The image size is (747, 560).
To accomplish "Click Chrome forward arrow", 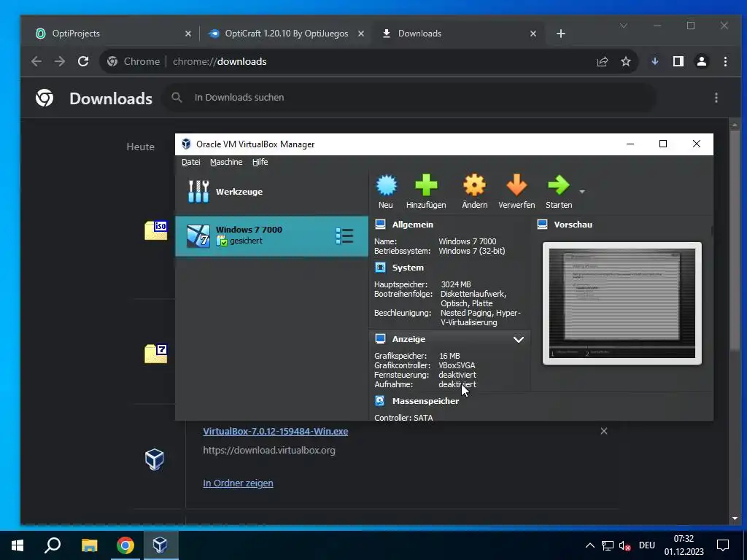I will [60, 61].
